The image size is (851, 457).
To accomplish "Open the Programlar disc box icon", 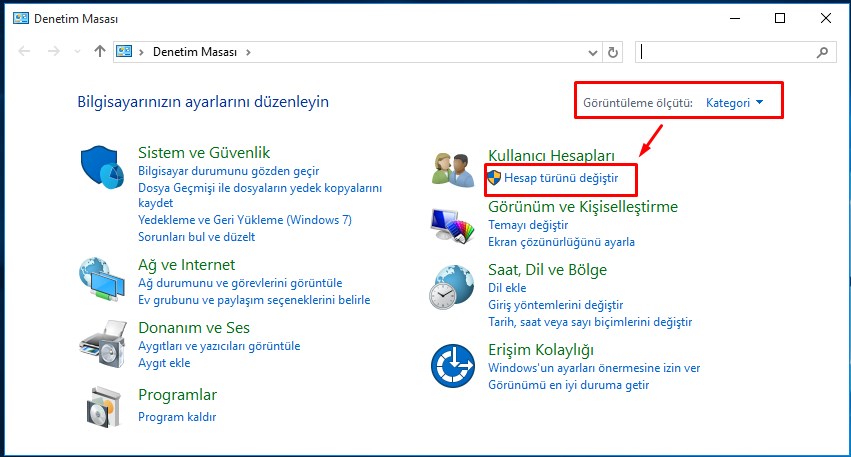I will click(x=103, y=406).
